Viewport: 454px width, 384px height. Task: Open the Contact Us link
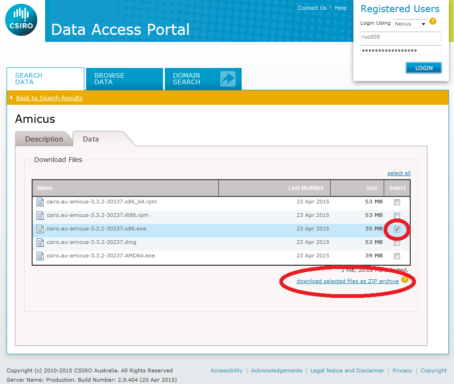[312, 8]
